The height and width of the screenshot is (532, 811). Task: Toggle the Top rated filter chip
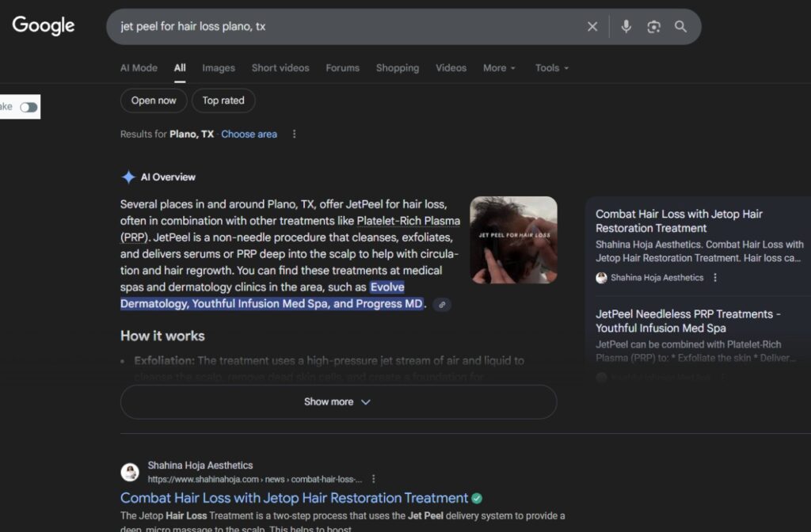(x=223, y=101)
